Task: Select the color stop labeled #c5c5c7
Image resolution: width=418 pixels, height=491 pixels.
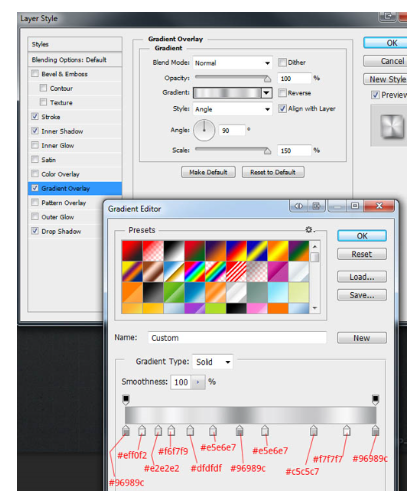Action: [313, 430]
